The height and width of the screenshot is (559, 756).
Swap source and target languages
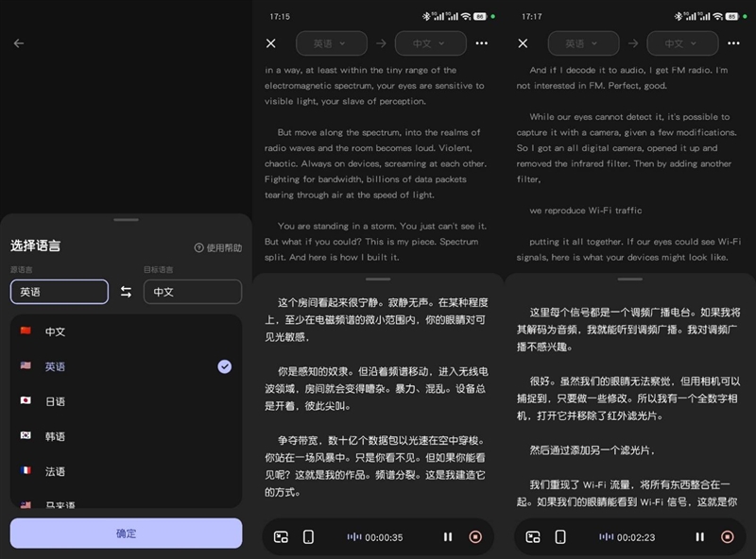click(126, 293)
